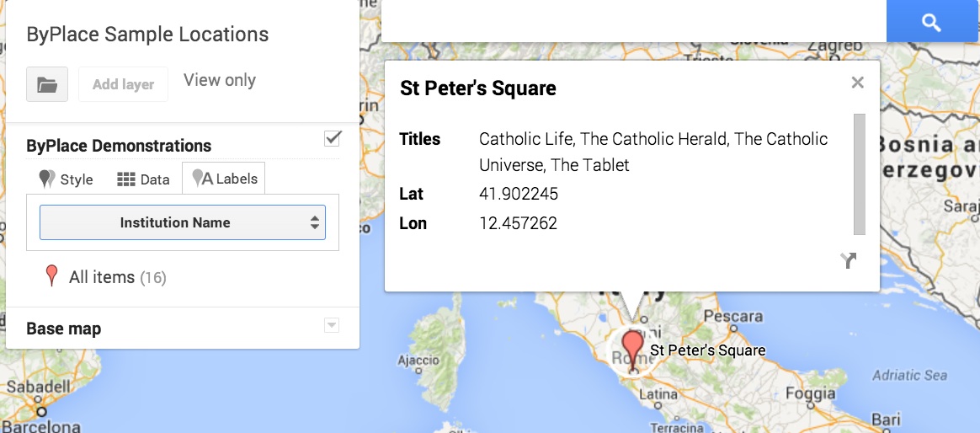Click the Base map section heading
Screen dimensions: 980x433
pyautogui.click(x=64, y=329)
